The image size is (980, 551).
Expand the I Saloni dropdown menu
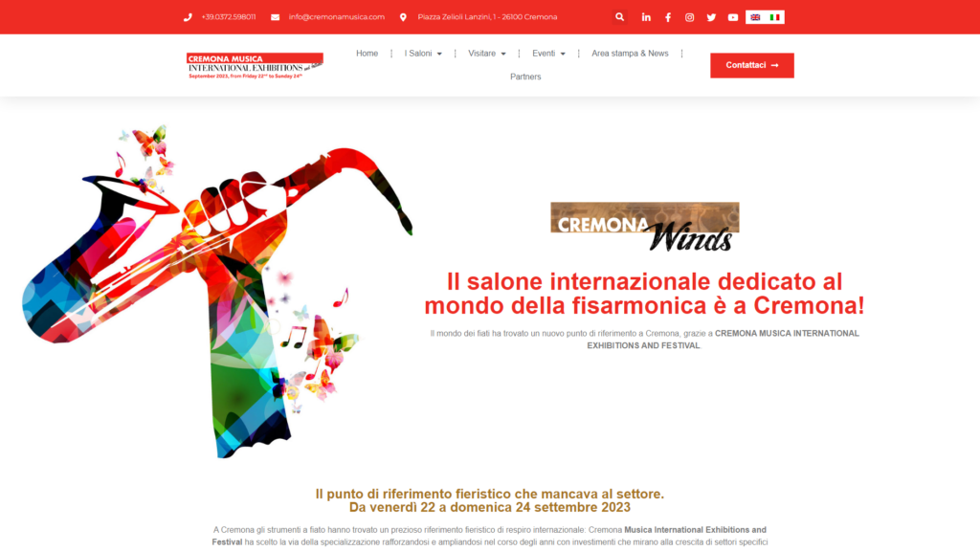(423, 54)
